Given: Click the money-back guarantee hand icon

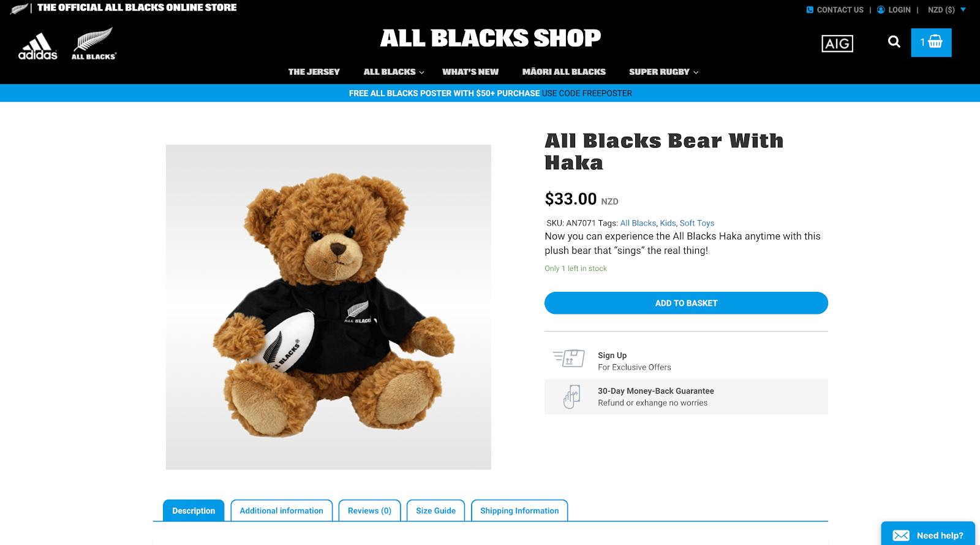Looking at the screenshot, I should pos(572,397).
